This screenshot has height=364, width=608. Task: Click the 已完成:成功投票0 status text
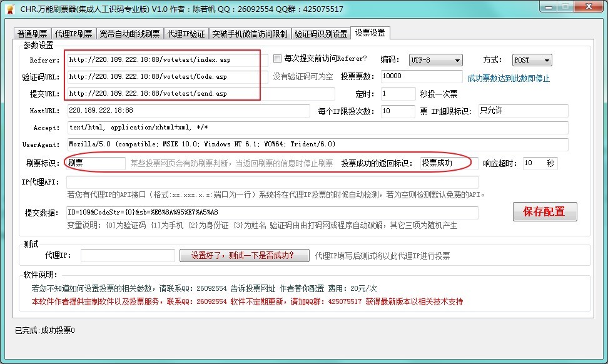pyautogui.click(x=45, y=330)
